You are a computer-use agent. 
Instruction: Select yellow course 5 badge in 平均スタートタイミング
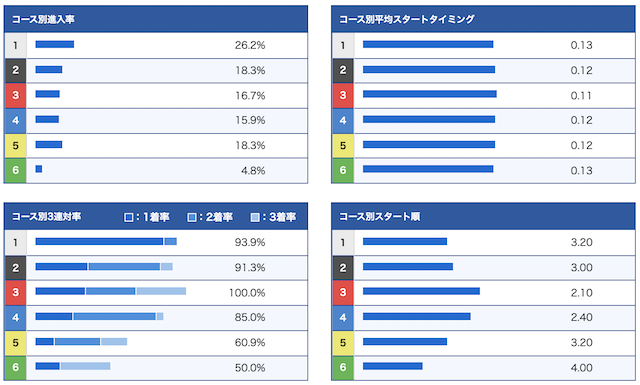[x=343, y=145]
